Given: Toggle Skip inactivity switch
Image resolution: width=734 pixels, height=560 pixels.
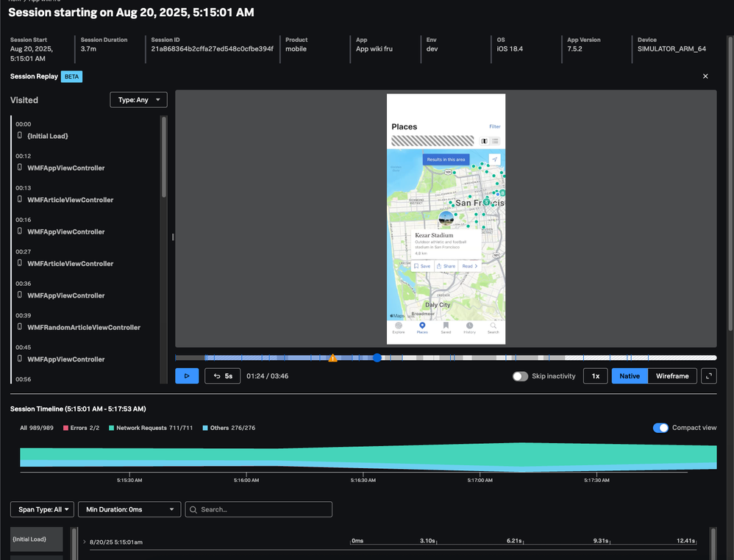Looking at the screenshot, I should coord(521,376).
